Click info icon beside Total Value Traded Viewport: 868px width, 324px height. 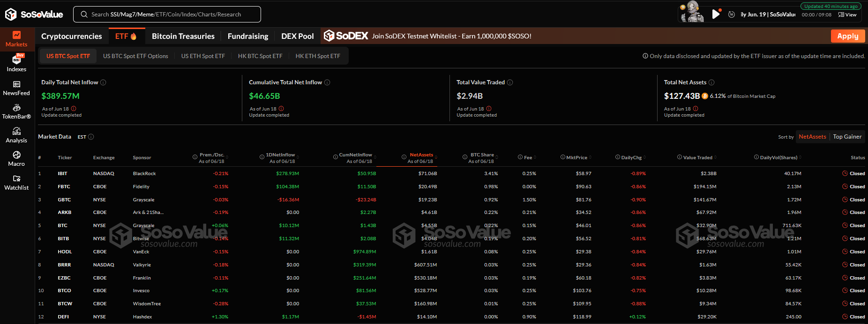pyautogui.click(x=510, y=82)
